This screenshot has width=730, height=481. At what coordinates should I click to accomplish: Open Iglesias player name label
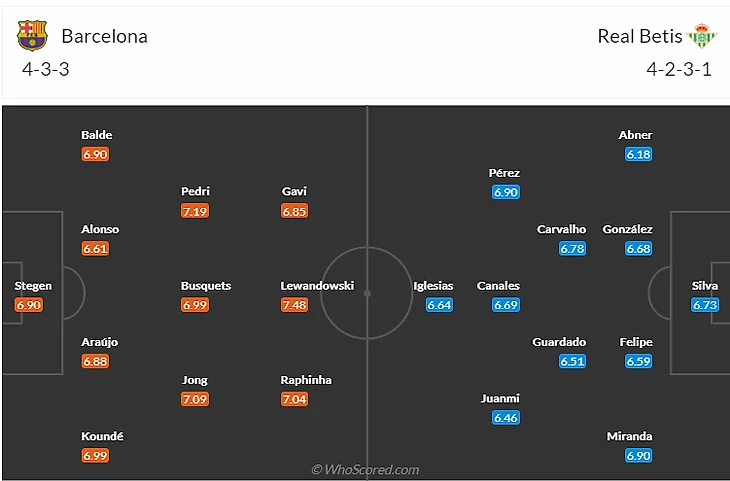tap(433, 286)
